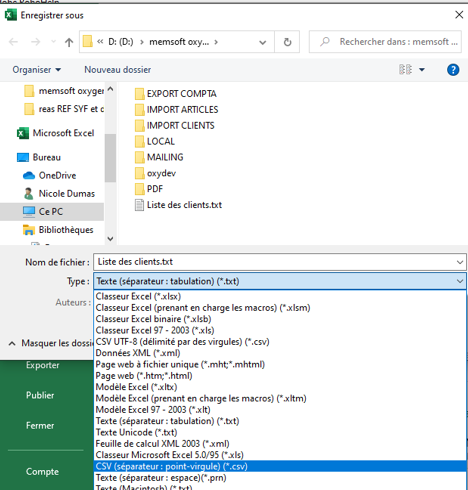468x490 pixels.
Task: Choose Texte tabulation (*.txt) in list
Action: [280, 421]
